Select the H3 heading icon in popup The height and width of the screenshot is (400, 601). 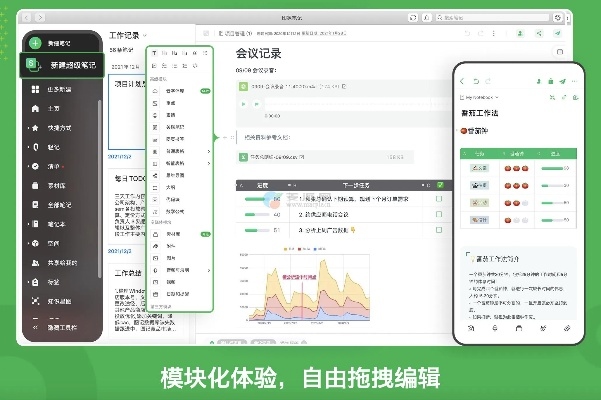(185, 53)
